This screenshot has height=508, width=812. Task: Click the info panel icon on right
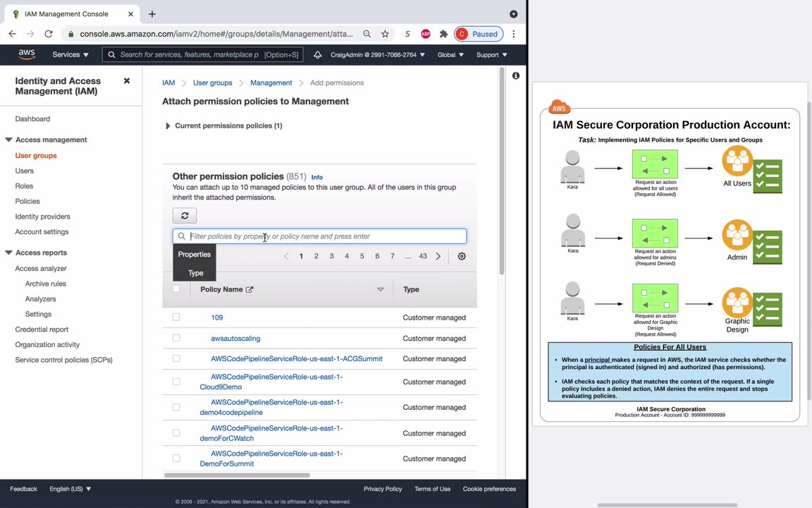tap(516, 75)
